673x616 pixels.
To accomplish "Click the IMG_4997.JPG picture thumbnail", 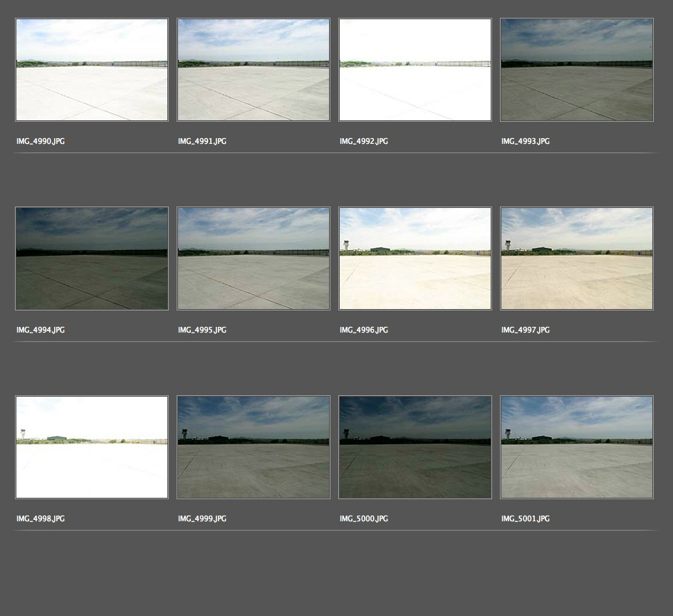I will (x=577, y=259).
